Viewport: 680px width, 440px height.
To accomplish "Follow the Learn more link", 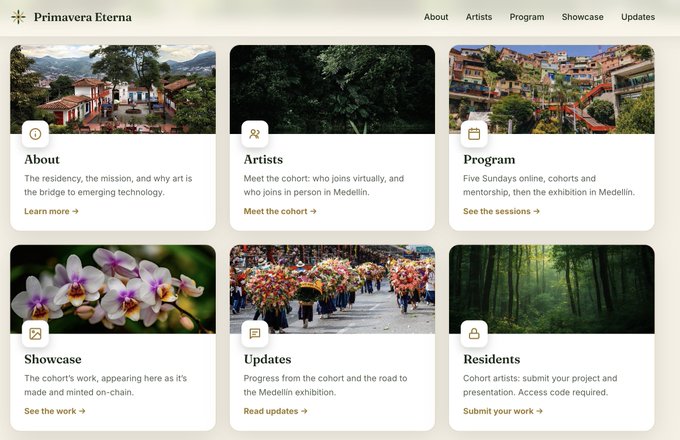I will point(51,211).
